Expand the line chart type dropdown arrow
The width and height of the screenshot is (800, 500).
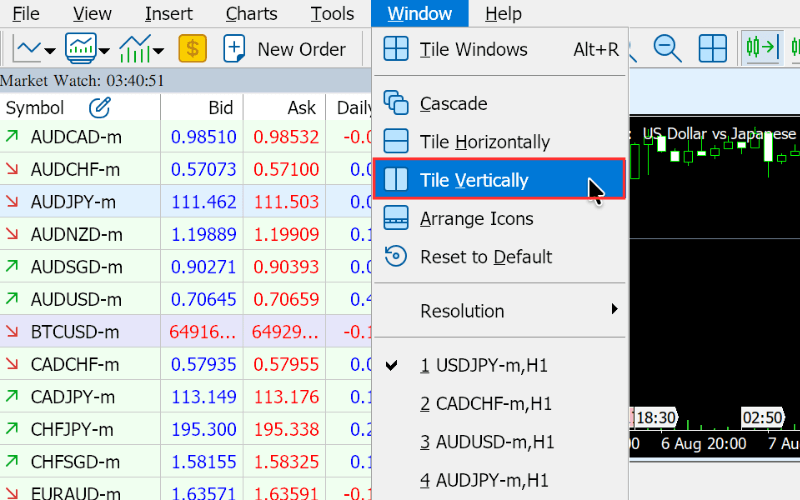click(50, 51)
